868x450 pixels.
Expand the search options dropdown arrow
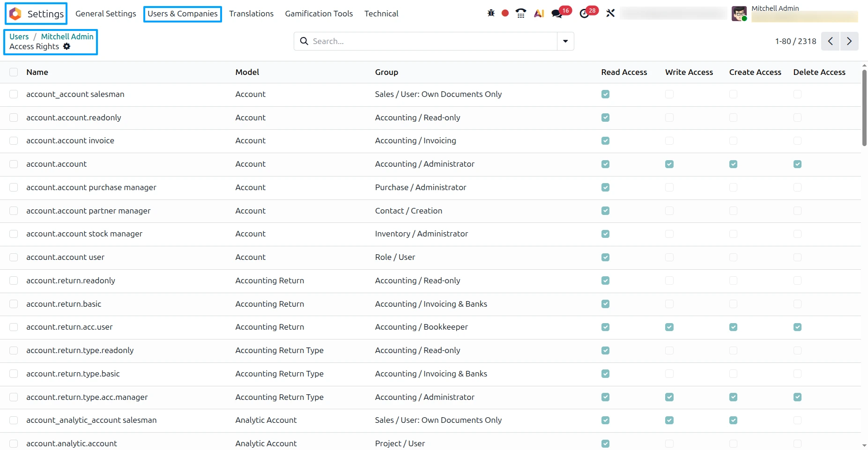coord(565,41)
